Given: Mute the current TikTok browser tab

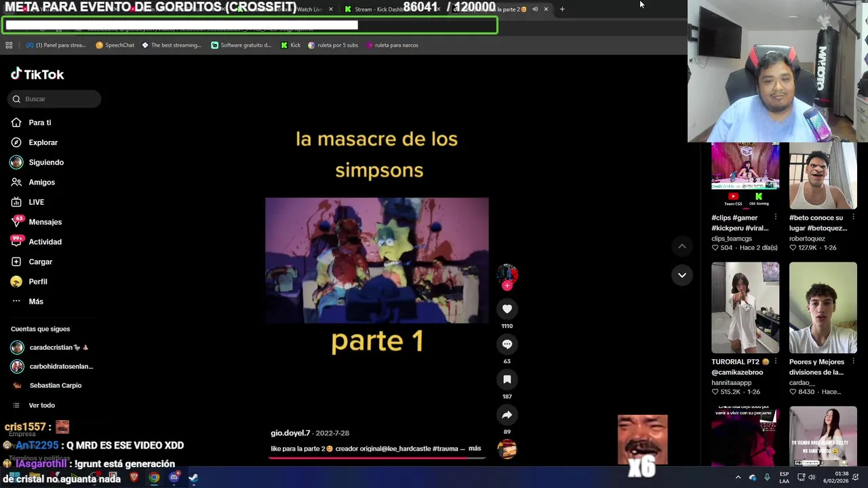Looking at the screenshot, I should click(535, 9).
